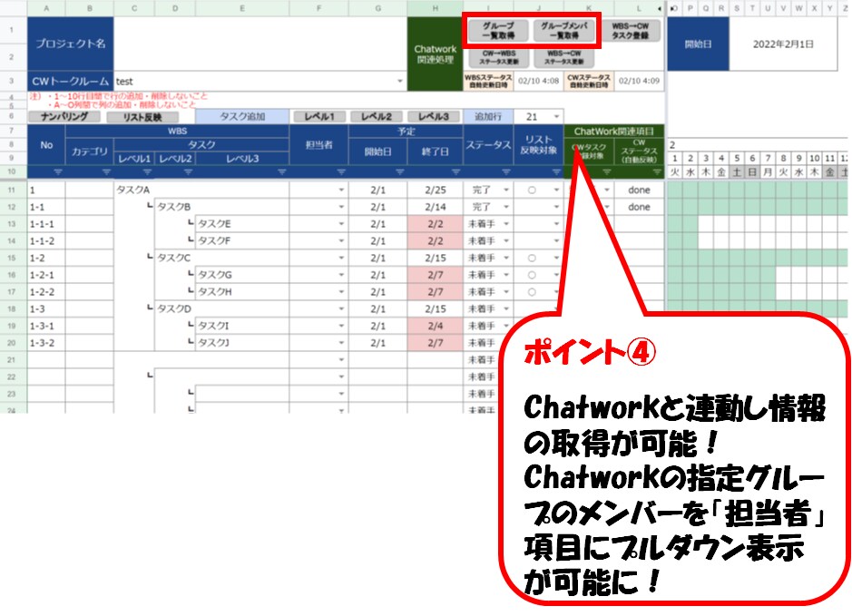Click the 開始日 value 2022年2月1日
The width and height of the screenshot is (852, 616).
click(783, 44)
